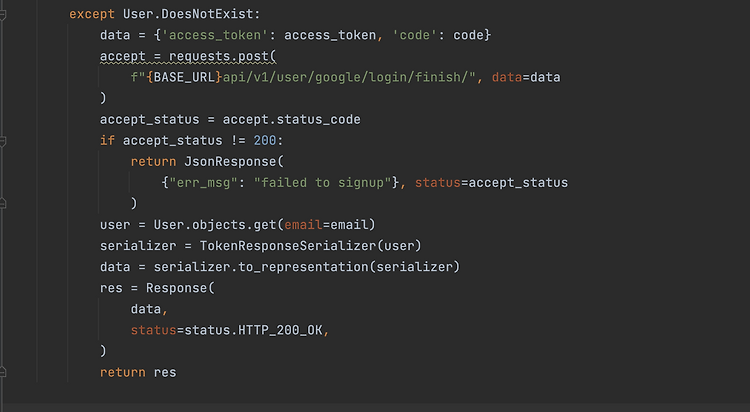
Task: Click the "err_msg" string key
Action: 203,183
